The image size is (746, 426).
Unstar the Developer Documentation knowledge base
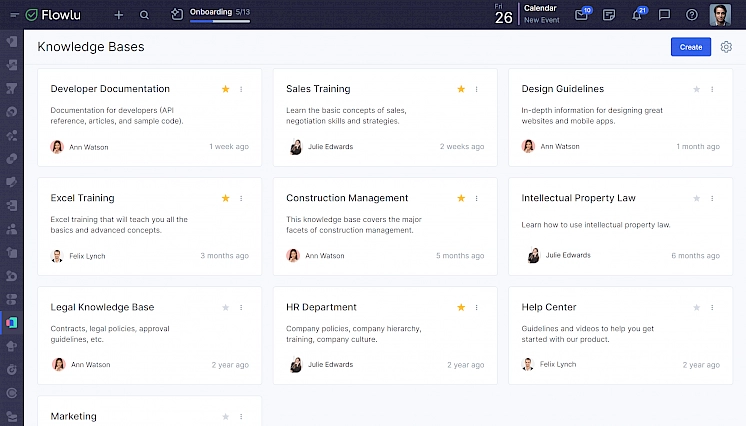click(225, 89)
